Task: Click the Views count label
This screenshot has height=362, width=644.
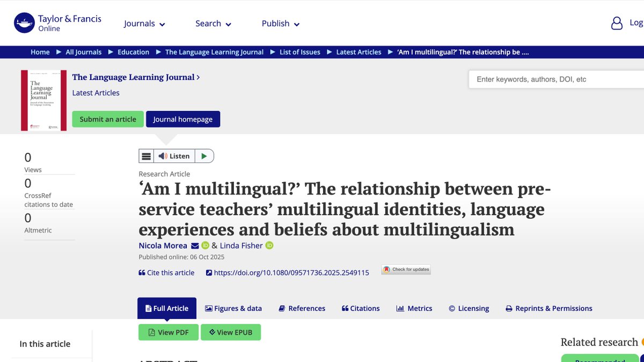Action: pos(33,169)
